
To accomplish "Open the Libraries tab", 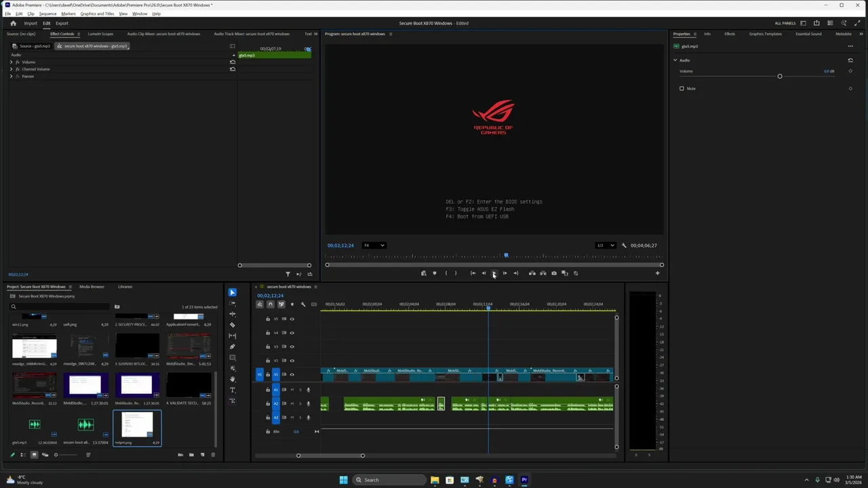I will point(125,287).
